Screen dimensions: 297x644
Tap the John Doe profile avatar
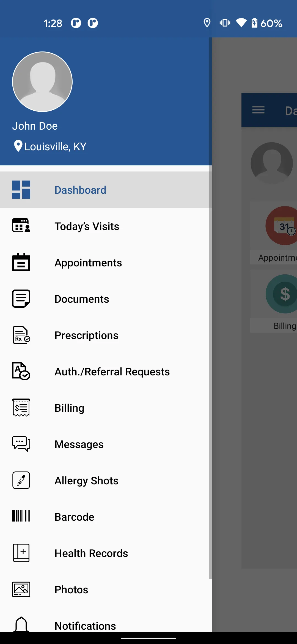pyautogui.click(x=42, y=82)
